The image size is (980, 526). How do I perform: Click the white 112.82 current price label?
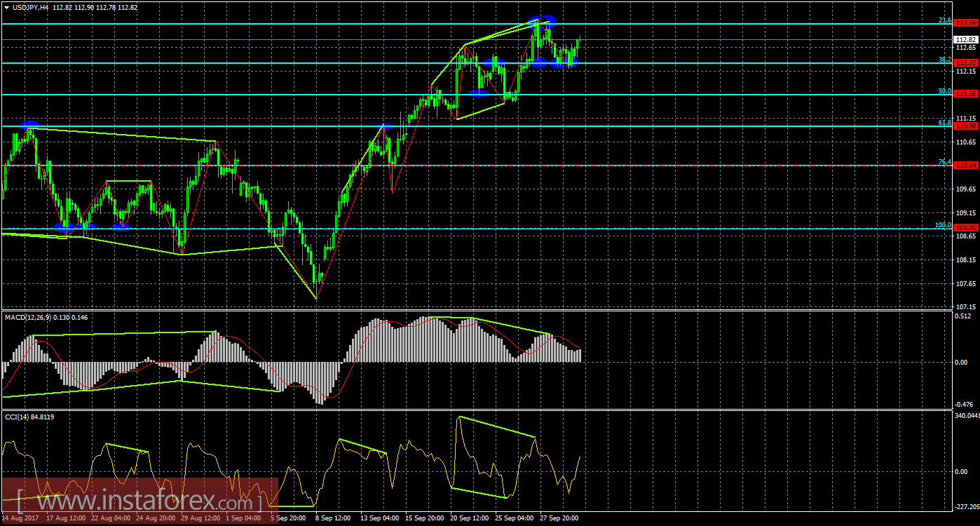967,39
